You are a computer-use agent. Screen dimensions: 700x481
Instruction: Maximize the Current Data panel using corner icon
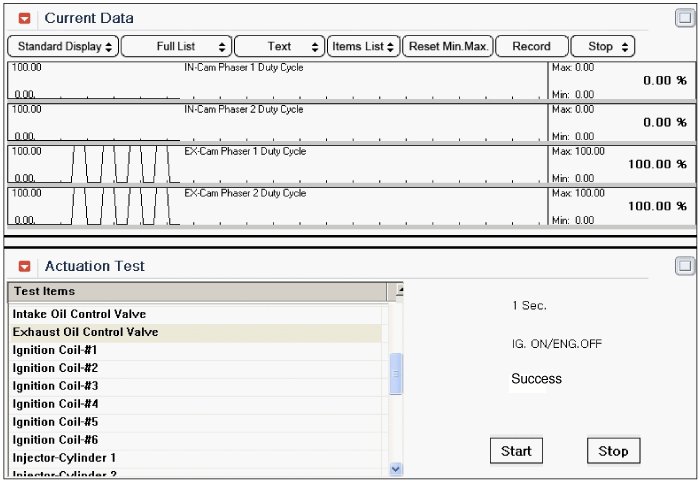684,17
